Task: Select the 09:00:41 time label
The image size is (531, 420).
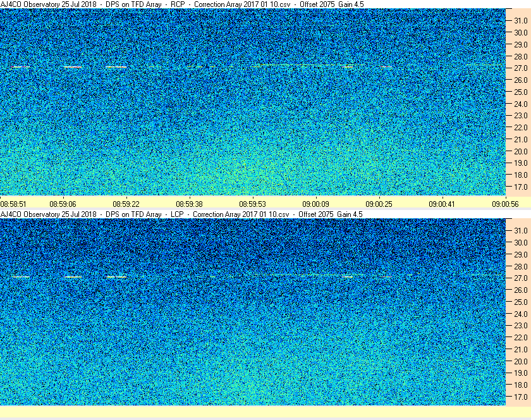Action: 442,204
